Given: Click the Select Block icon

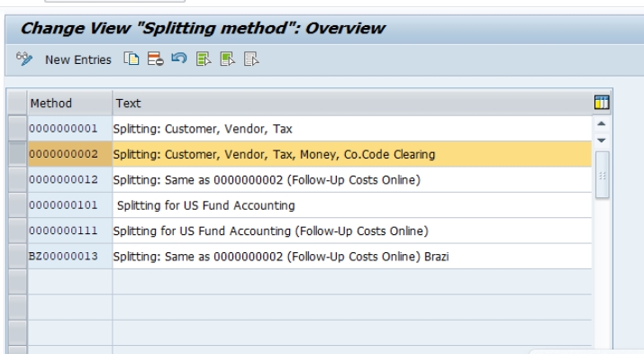Looking at the screenshot, I should pyautogui.click(x=228, y=59).
